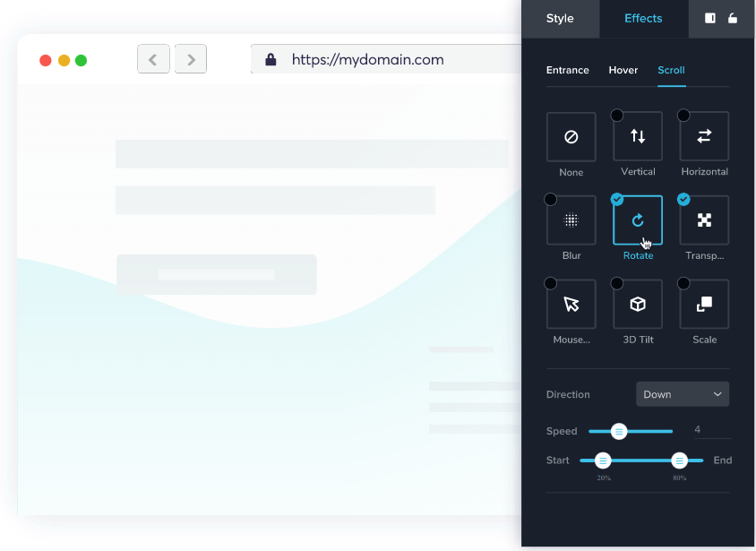The height and width of the screenshot is (551, 756).
Task: Click the placeholder button in page preview
Action: click(217, 274)
